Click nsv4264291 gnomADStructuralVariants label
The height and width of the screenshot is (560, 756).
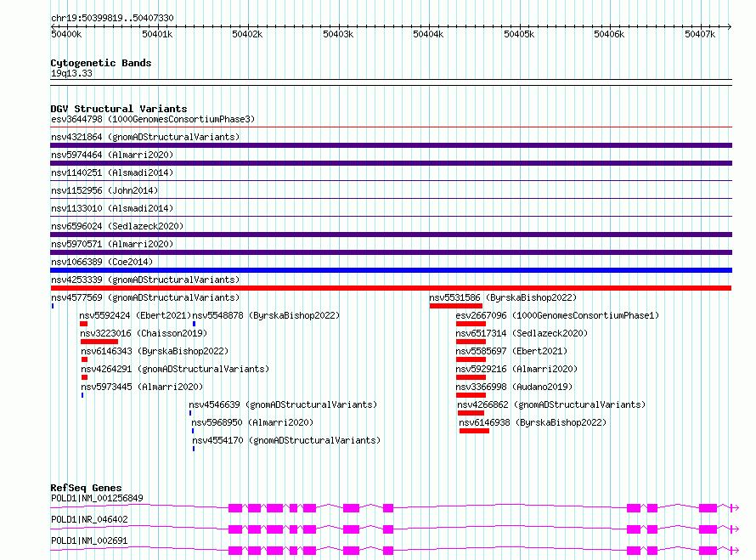[175, 369]
